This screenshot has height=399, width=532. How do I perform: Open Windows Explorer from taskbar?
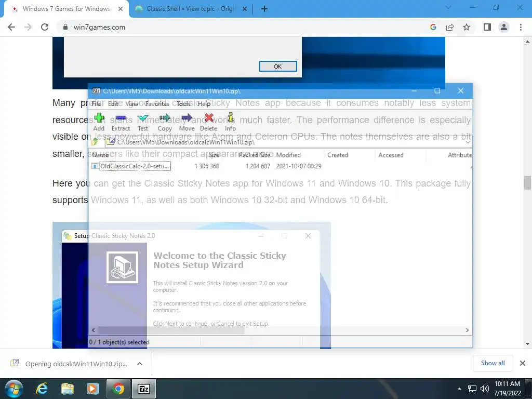tap(67, 389)
